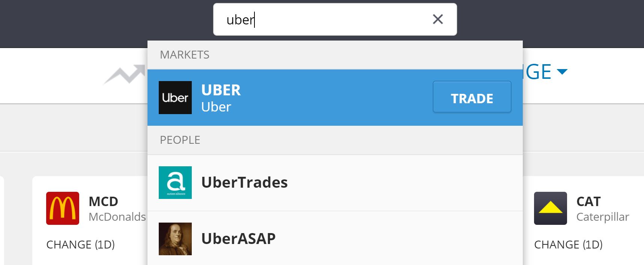This screenshot has height=265, width=644.
Task: Click CHANGE (1D) under MCD
Action: point(80,244)
